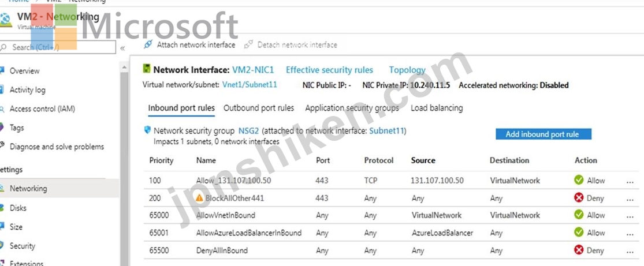
Task: Click the Access control (IAM) icon
Action: [x=2, y=109]
